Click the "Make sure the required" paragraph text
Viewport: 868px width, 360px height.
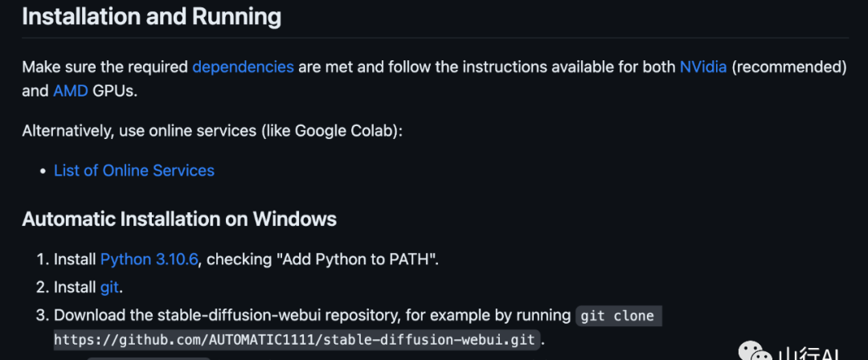(105, 67)
